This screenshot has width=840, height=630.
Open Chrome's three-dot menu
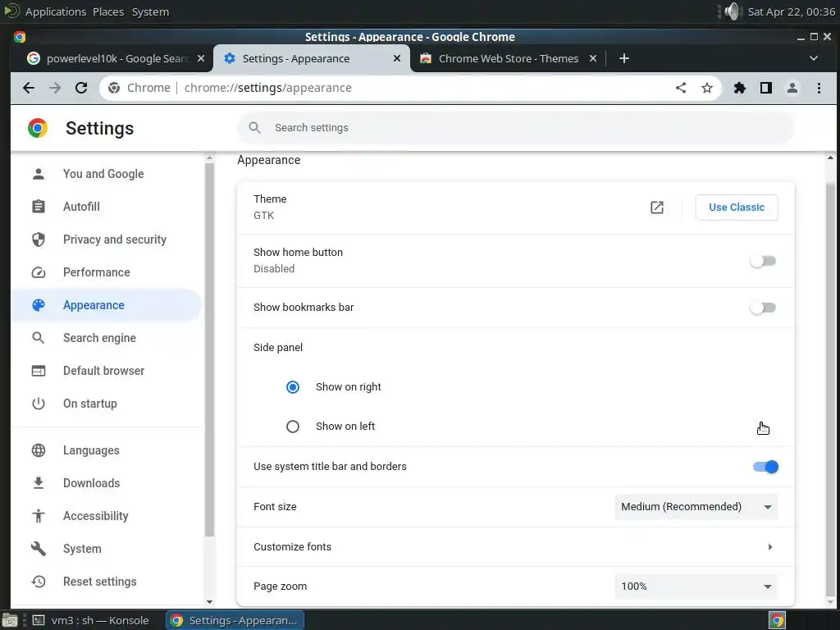click(x=819, y=88)
